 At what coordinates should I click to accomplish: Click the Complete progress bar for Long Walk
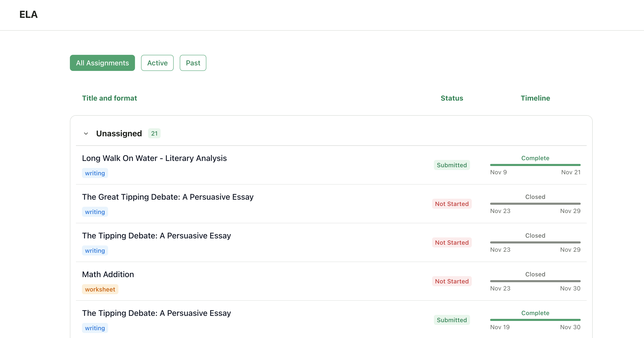coord(535,165)
